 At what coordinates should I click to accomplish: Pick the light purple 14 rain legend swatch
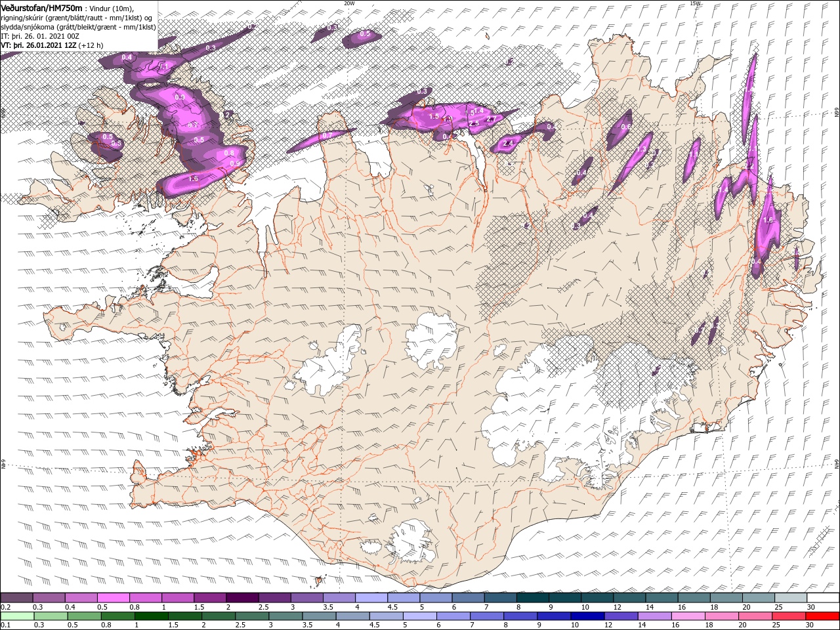[655, 616]
